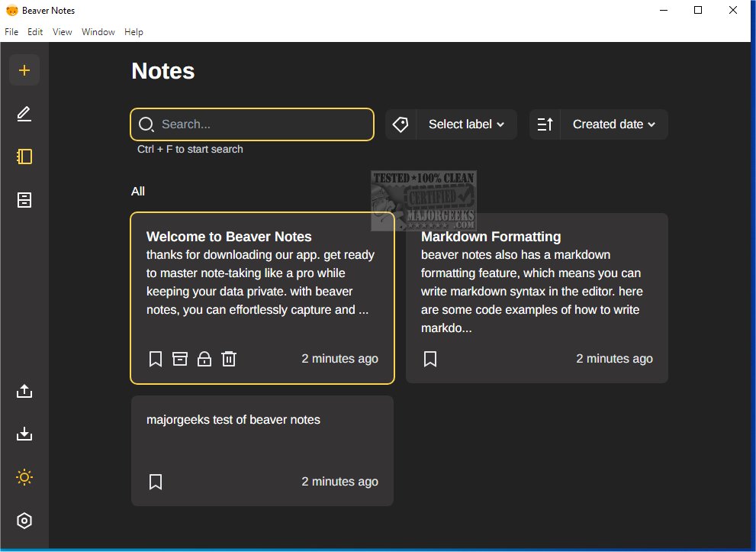756x552 pixels.
Task: Toggle sort order ascending icon
Action: (x=545, y=124)
